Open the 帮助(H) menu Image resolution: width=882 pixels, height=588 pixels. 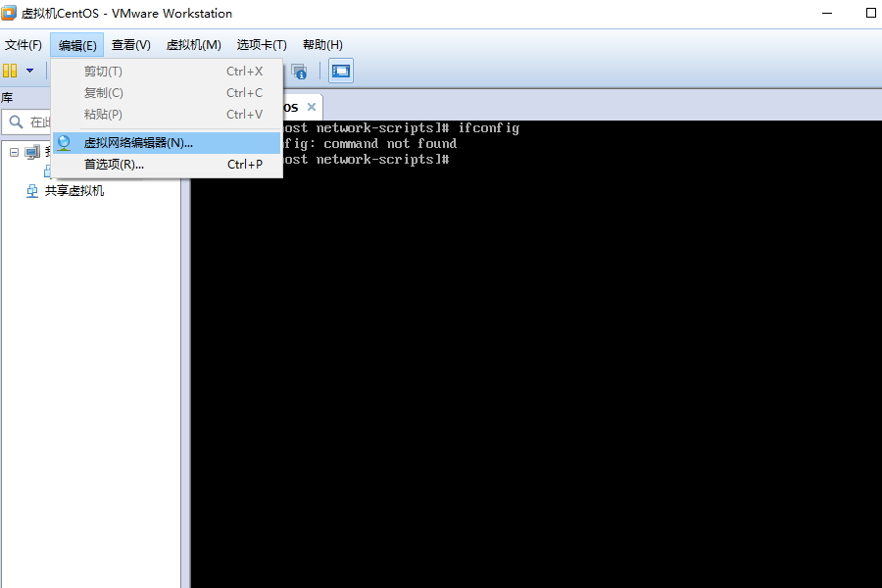click(x=322, y=45)
